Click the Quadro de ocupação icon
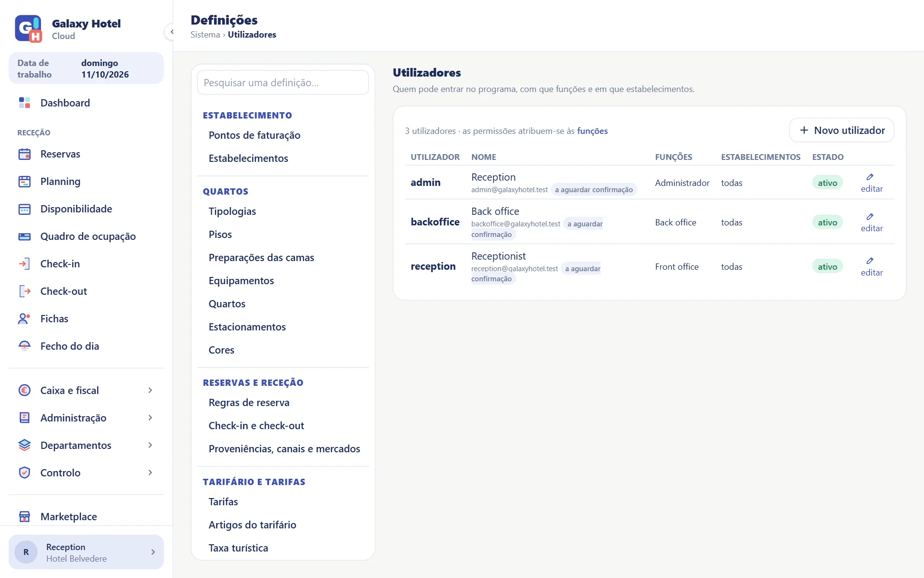 click(25, 236)
